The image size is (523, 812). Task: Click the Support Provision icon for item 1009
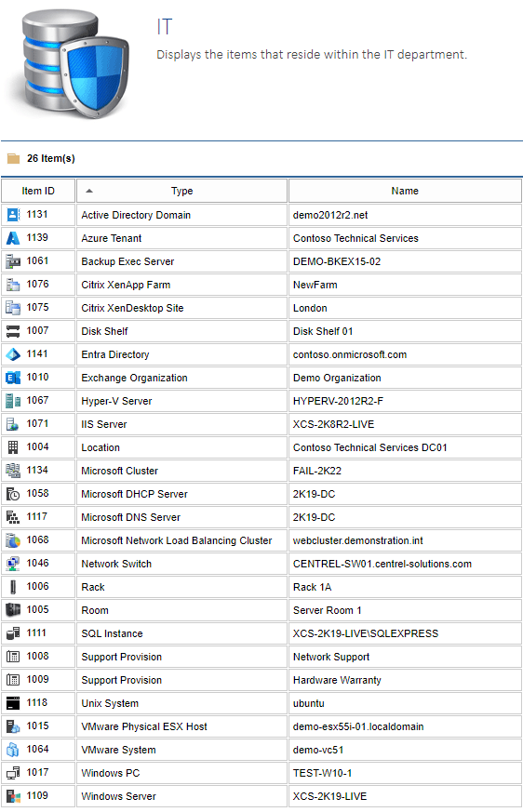click(x=13, y=681)
